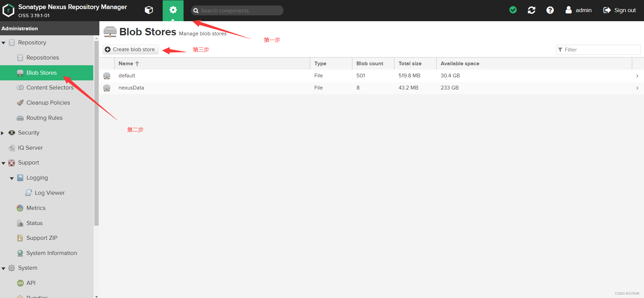
Task: Open Cleanup Policies menu item
Action: [47, 103]
